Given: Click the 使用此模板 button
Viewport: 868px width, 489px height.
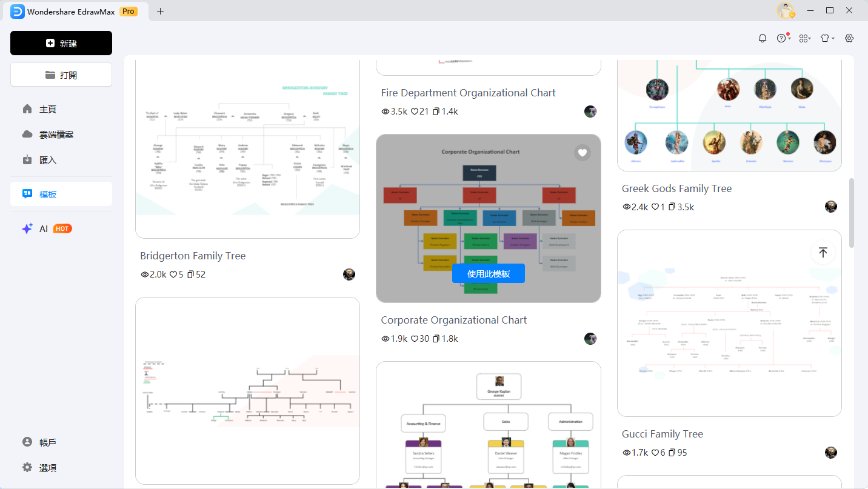Looking at the screenshot, I should pos(488,274).
